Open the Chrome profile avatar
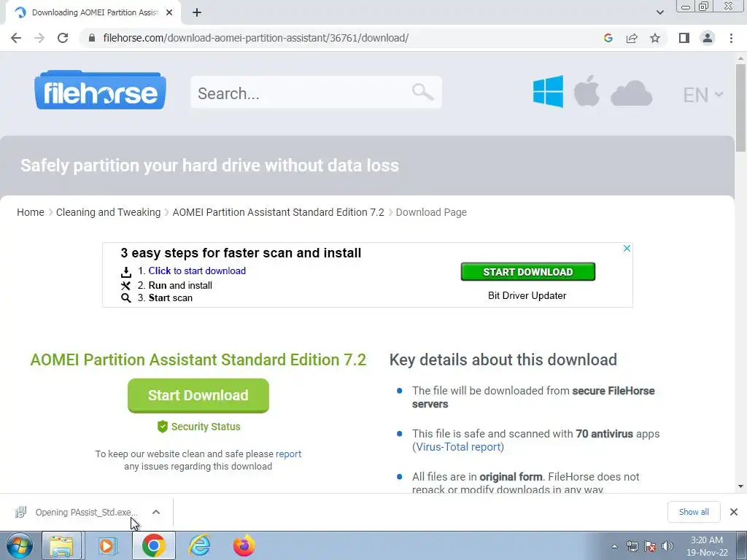 [x=708, y=38]
